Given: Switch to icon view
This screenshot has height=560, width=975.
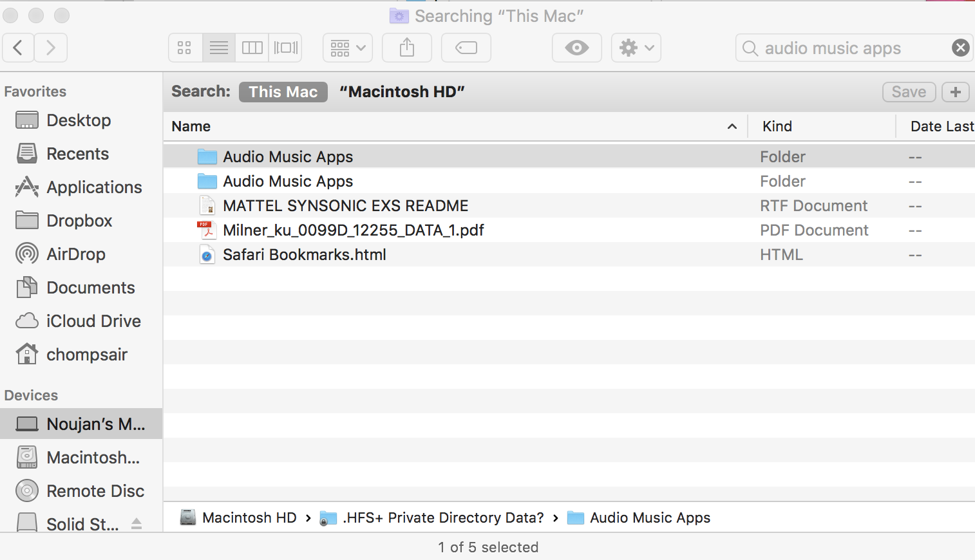Looking at the screenshot, I should pos(185,48).
